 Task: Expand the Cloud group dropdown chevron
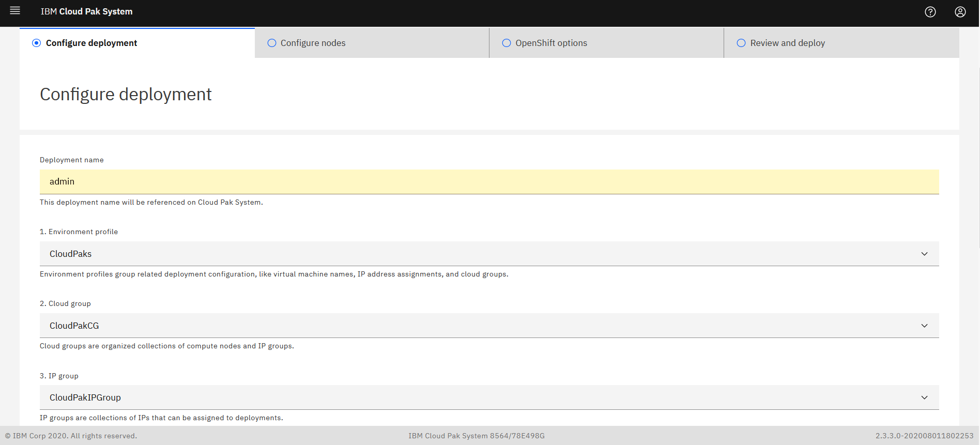(x=924, y=326)
